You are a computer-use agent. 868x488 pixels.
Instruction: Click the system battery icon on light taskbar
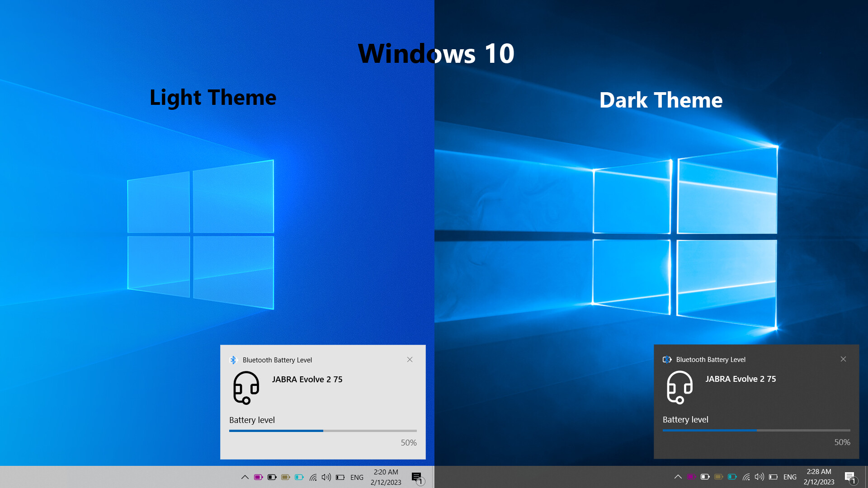pyautogui.click(x=340, y=477)
